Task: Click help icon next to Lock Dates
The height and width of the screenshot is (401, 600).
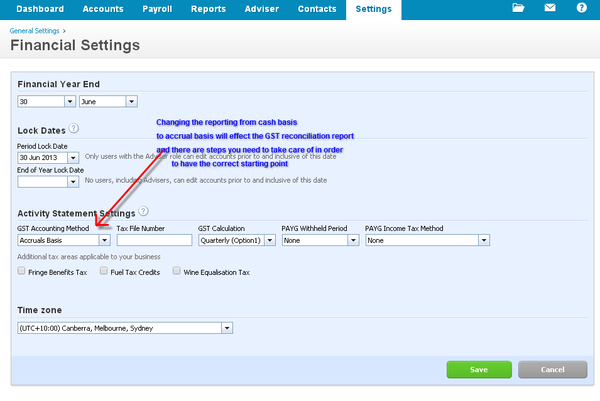Action: (74, 129)
